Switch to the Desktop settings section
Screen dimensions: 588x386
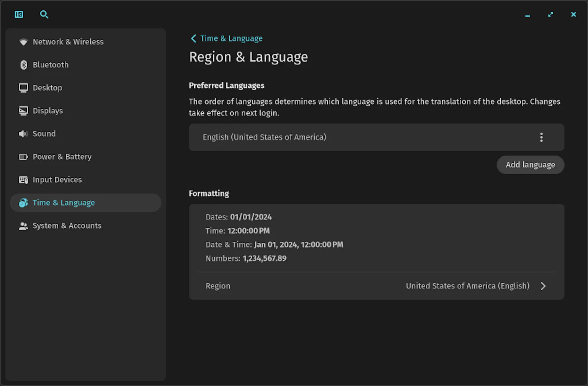47,88
